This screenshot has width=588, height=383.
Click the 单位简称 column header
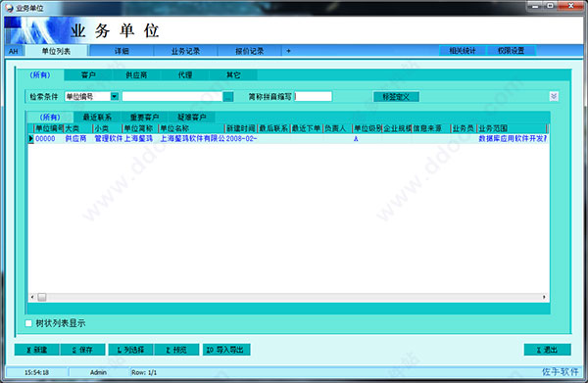[x=140, y=128]
